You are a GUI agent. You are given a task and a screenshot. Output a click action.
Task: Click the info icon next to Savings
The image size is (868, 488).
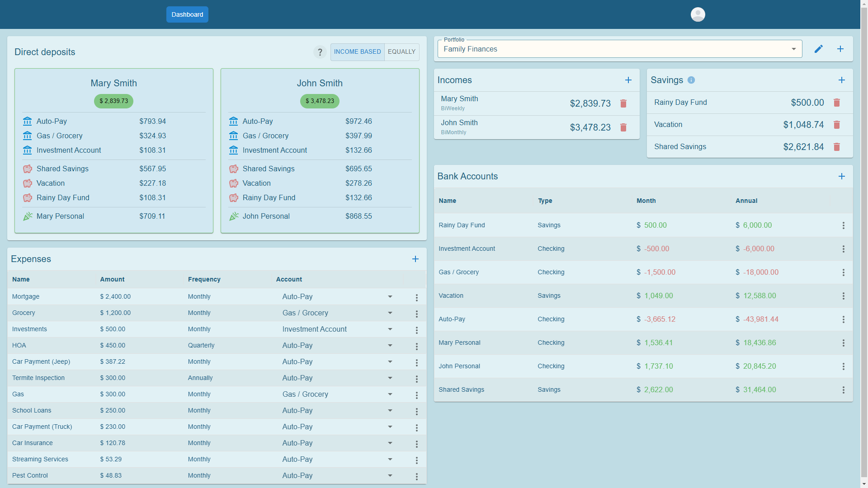click(691, 80)
